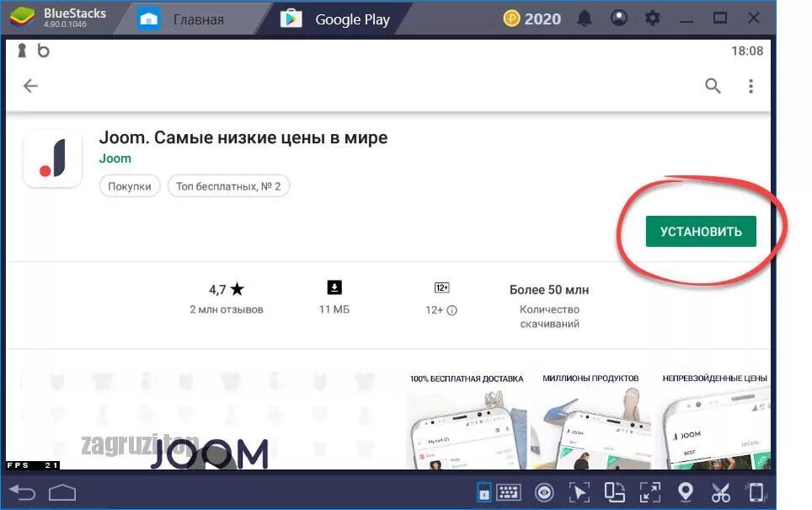
Task: Open the location pin tool
Action: tap(686, 491)
